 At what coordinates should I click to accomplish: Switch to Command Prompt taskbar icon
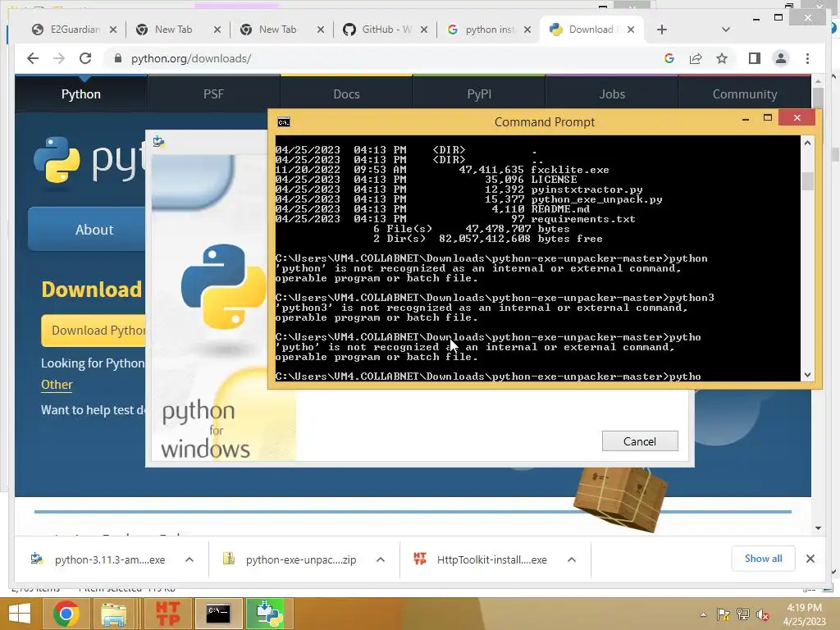pyautogui.click(x=218, y=614)
